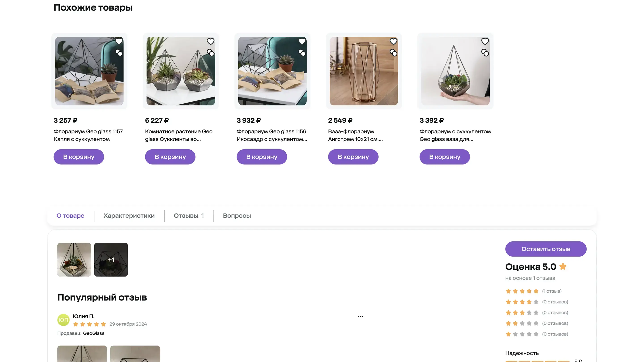Screen dimensions: 644x362
Task: Open Комнатное растение Geo glass product image
Action: tap(180, 71)
